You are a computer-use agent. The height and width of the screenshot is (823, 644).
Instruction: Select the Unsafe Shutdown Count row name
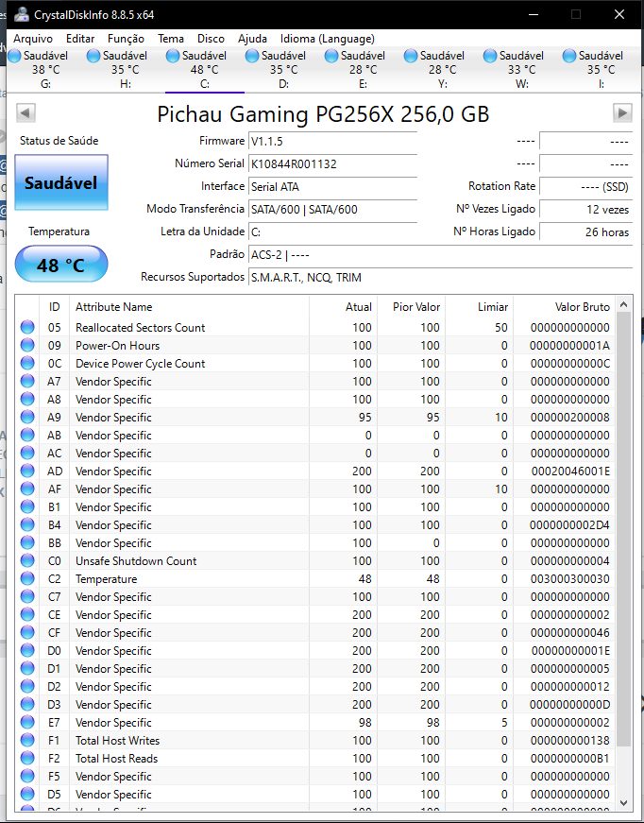(136, 561)
